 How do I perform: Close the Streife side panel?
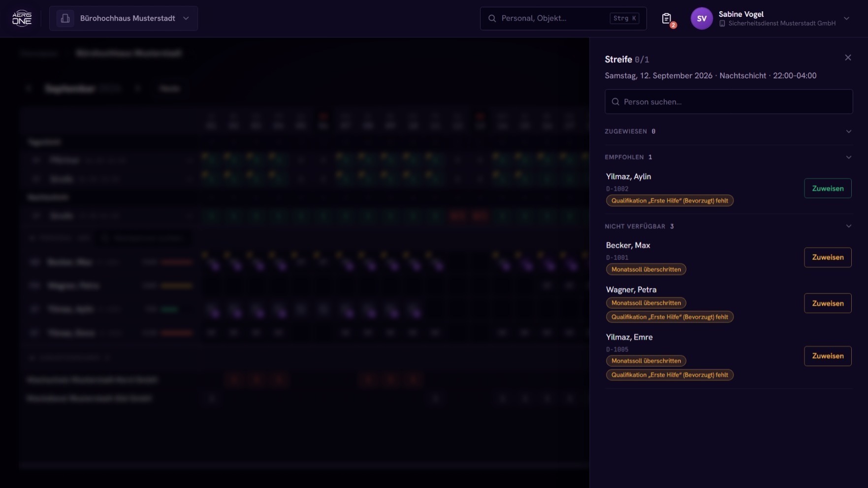click(847, 58)
